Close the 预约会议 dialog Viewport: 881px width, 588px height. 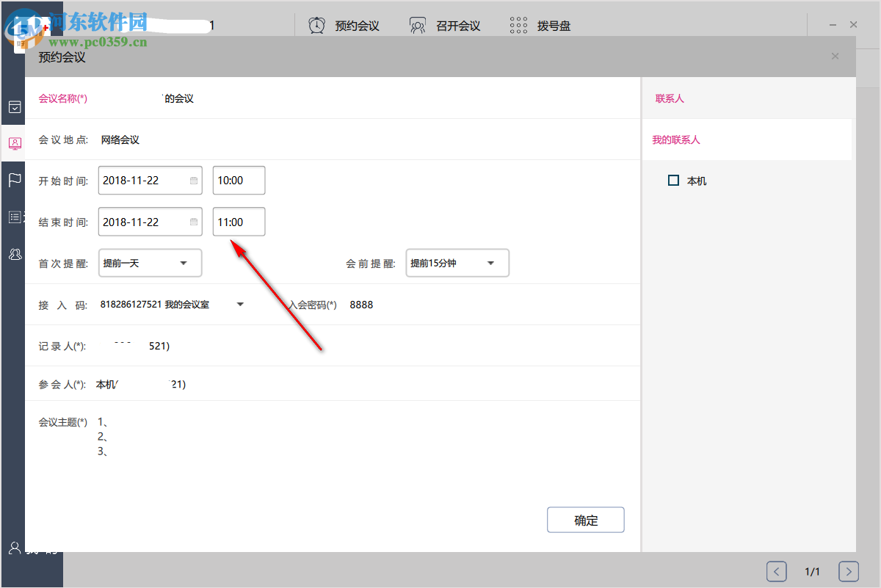coord(835,57)
